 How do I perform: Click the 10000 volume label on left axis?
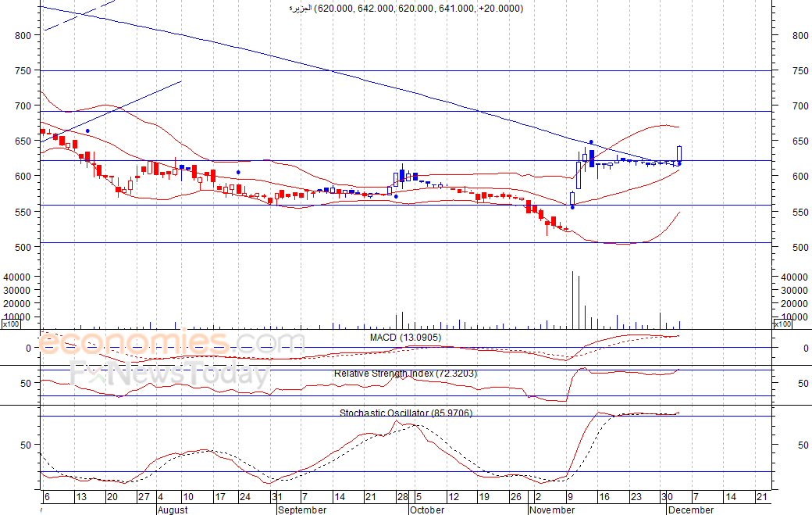pyautogui.click(x=17, y=317)
